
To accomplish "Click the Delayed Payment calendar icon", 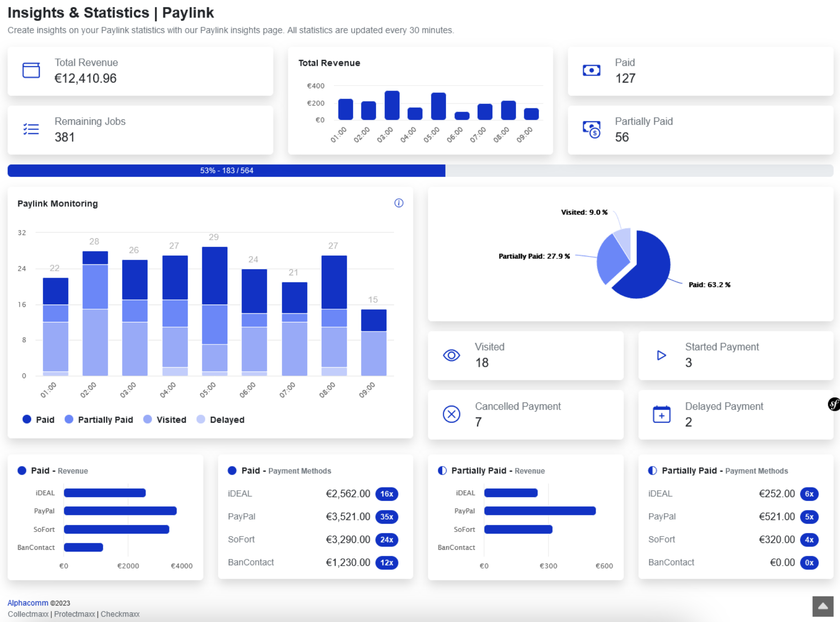I will (x=661, y=414).
